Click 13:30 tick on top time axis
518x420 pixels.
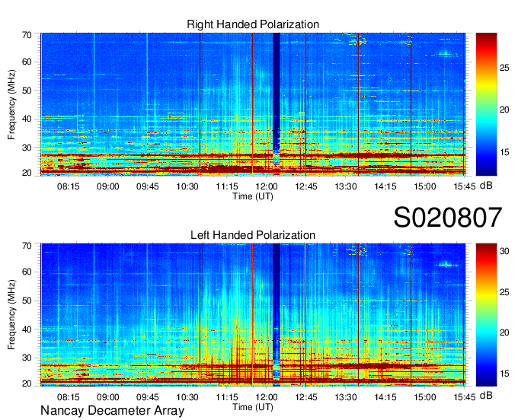click(x=346, y=186)
